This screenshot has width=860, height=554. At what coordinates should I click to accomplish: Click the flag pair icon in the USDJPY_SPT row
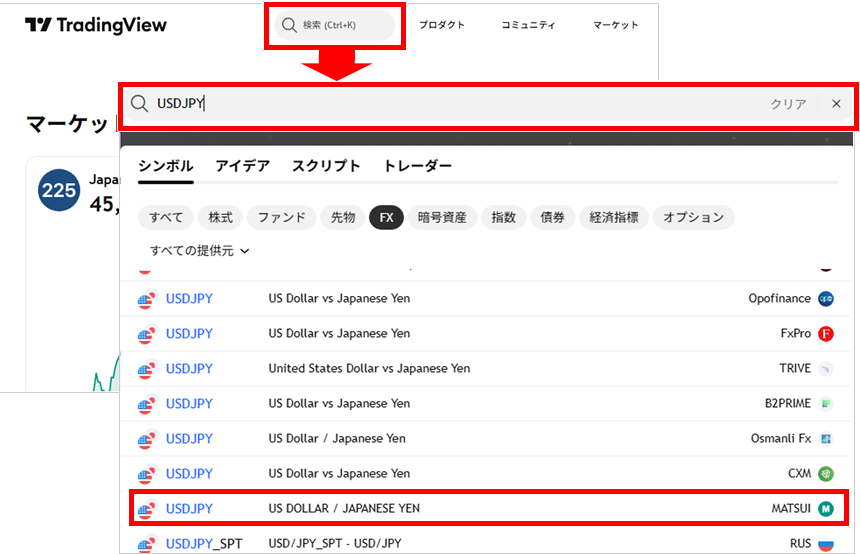click(x=146, y=544)
